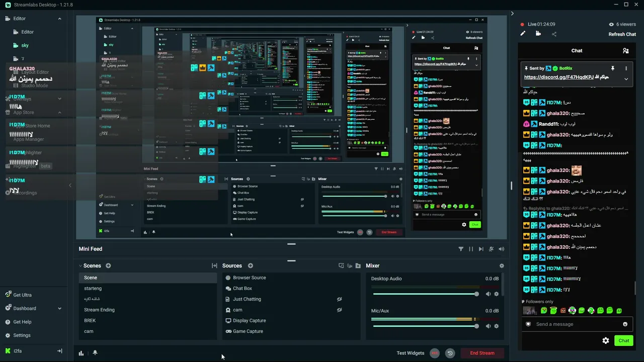Select the Editor sub-item in sidebar
644x362 pixels.
27,32
